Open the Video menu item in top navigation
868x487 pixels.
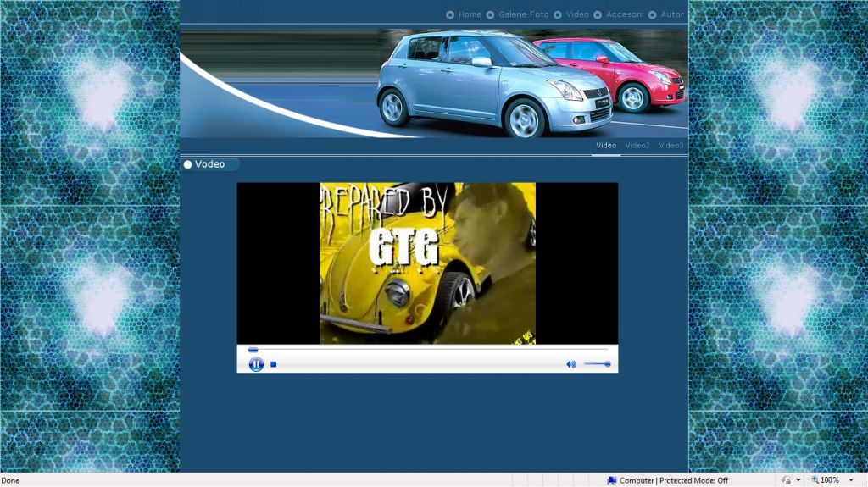click(577, 14)
